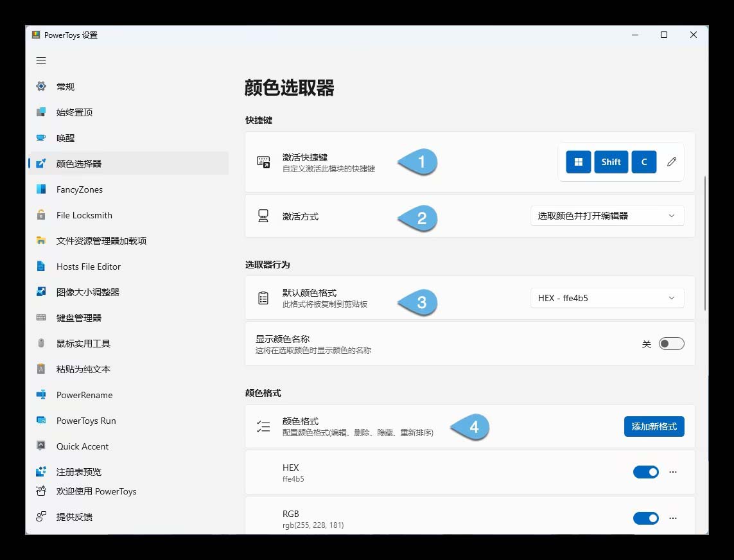The width and height of the screenshot is (734, 560).
Task: Disable the HEX color format switch
Action: (645, 472)
